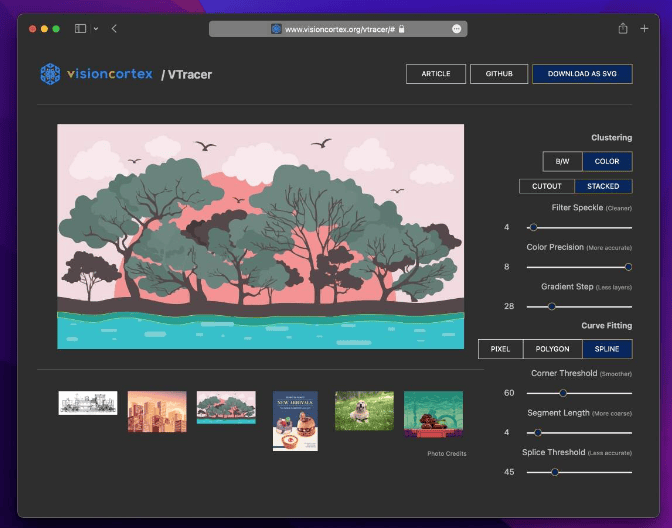Click the Share icon in Safari toolbar

(x=623, y=29)
